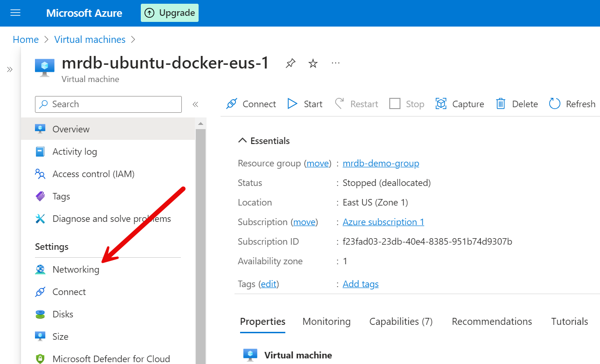The image size is (600, 364).
Task: Open Virtual machines breadcrumb
Action: click(x=90, y=40)
